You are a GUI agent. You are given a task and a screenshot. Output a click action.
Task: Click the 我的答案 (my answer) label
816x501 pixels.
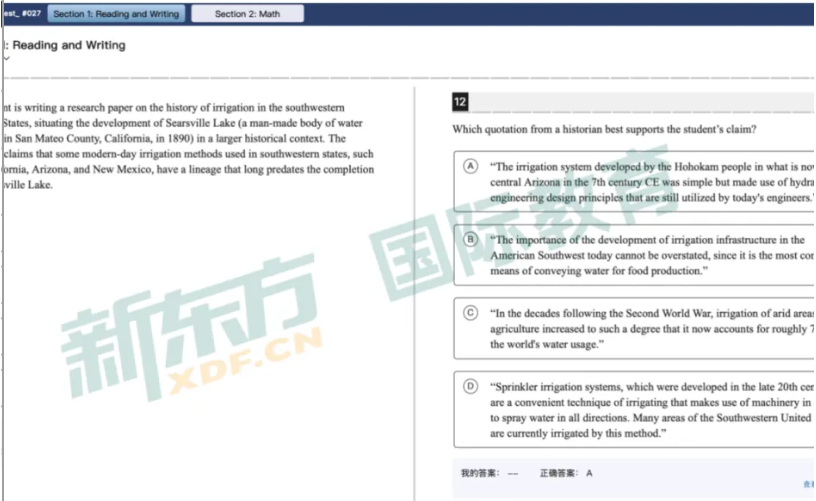coord(478,473)
